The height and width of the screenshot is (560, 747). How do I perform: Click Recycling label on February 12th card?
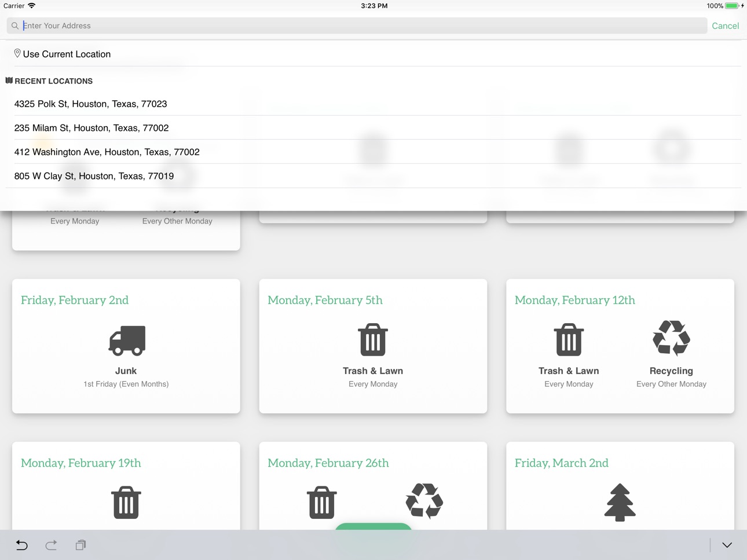[x=671, y=371]
